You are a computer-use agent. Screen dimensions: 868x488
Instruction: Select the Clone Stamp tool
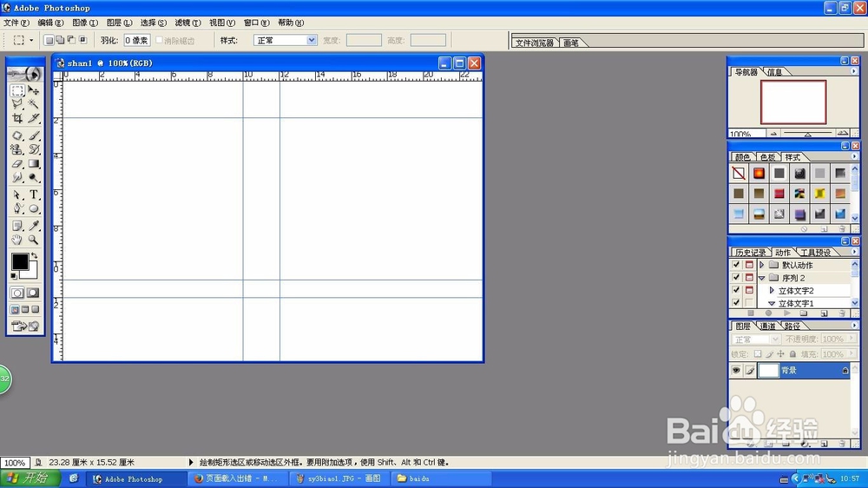pos(17,149)
